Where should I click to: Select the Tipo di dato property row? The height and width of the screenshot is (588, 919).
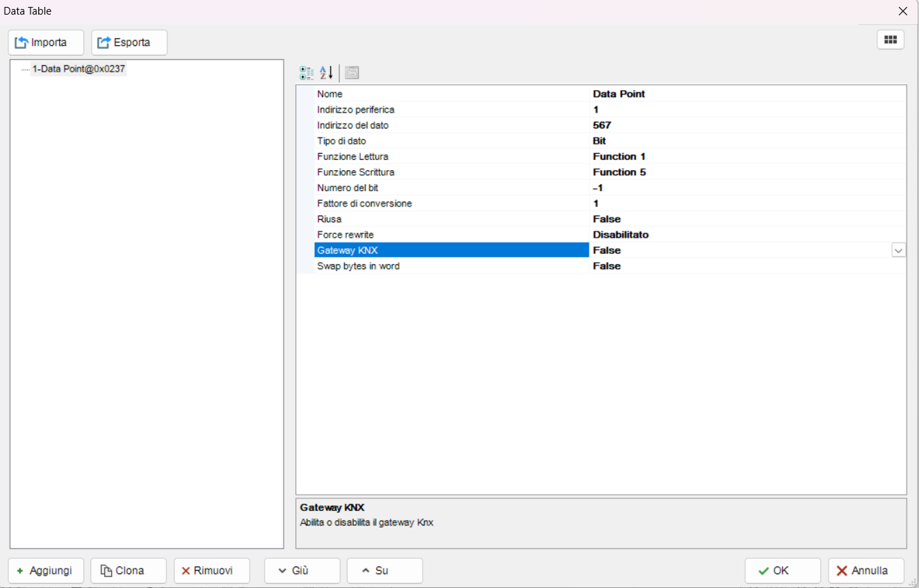coord(601,141)
